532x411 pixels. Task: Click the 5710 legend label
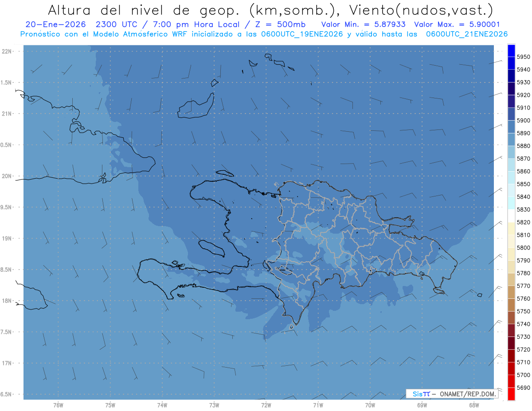pos(523,362)
